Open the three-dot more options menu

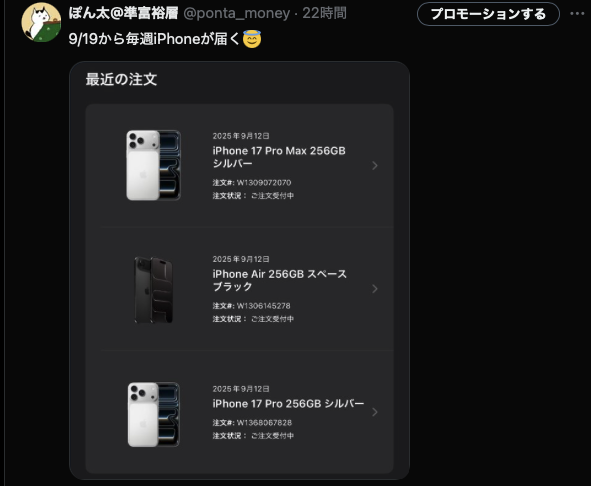click(x=577, y=14)
